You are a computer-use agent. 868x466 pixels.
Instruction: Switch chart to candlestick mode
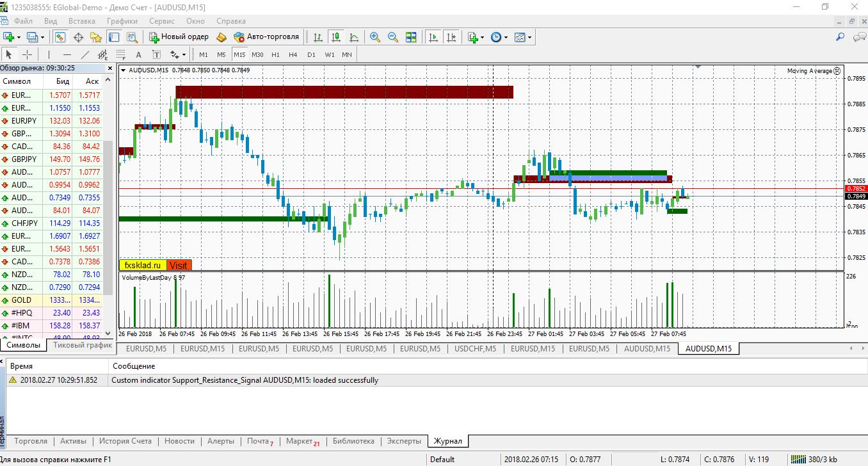click(336, 37)
